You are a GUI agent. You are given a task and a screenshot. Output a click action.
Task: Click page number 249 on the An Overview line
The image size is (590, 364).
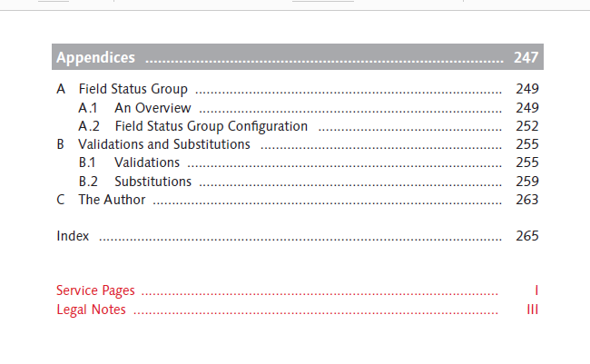527,108
